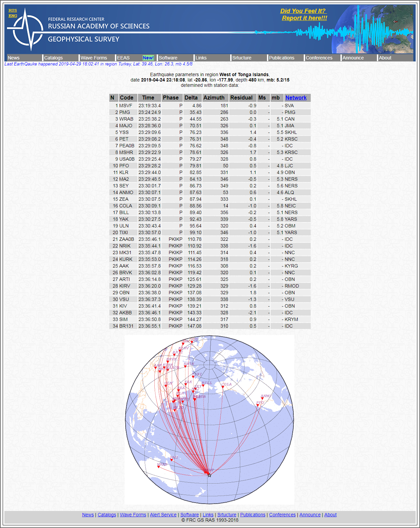The height and width of the screenshot is (528, 420).
Task: Open the footer Links link
Action: [x=208, y=515]
